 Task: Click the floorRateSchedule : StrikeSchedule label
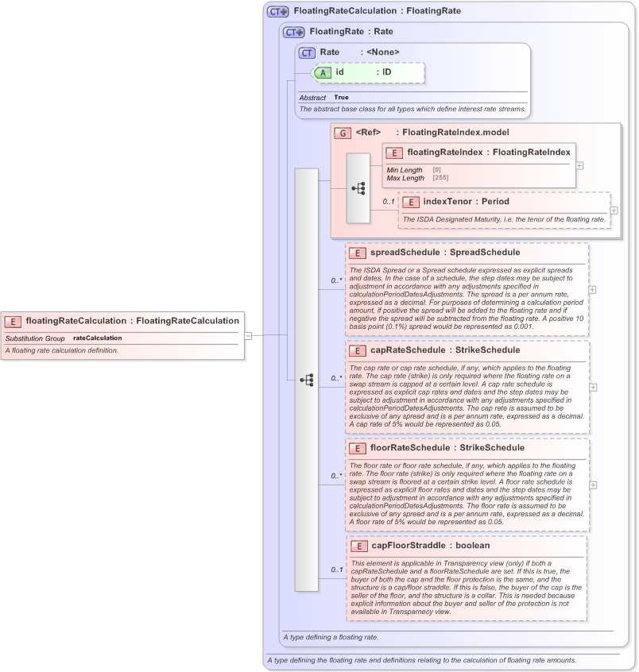tap(447, 447)
